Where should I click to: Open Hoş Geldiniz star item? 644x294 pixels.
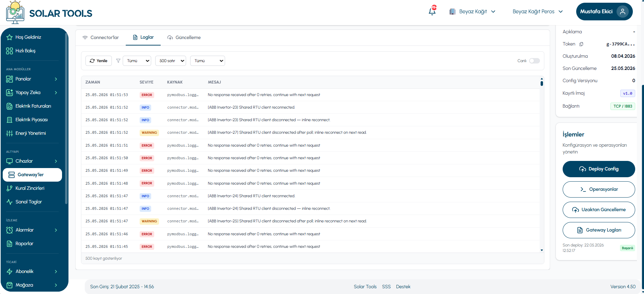tap(33, 37)
